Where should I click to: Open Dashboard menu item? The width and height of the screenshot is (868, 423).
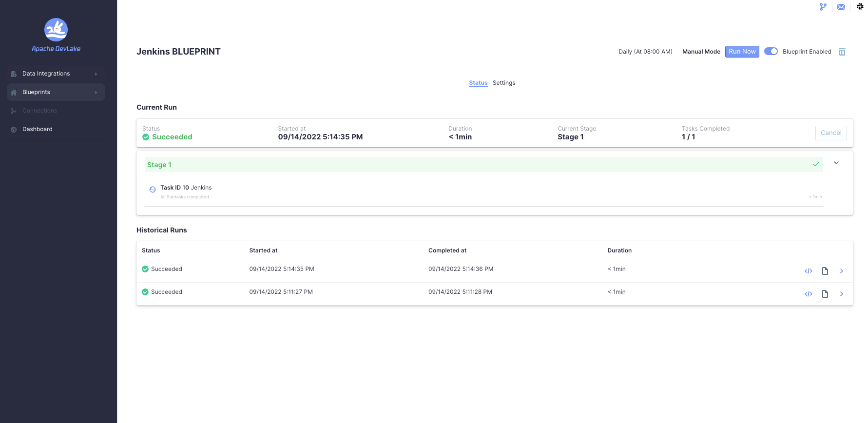coord(56,129)
